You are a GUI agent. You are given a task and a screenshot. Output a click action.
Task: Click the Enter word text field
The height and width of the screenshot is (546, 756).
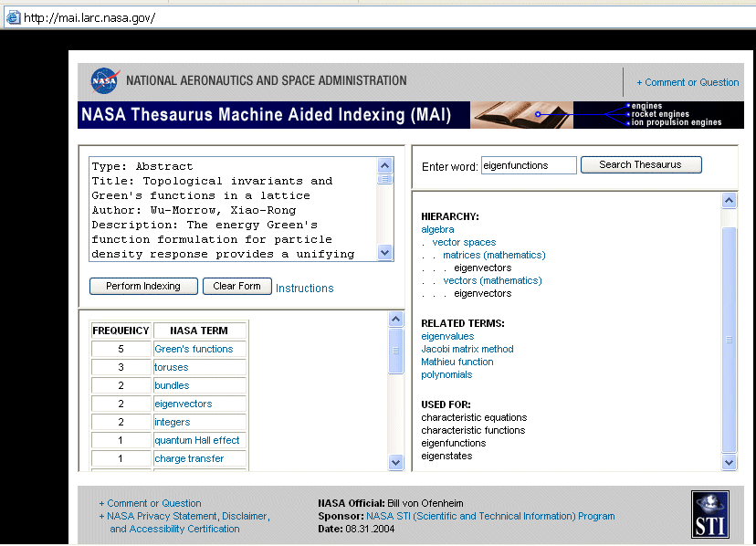click(x=529, y=166)
